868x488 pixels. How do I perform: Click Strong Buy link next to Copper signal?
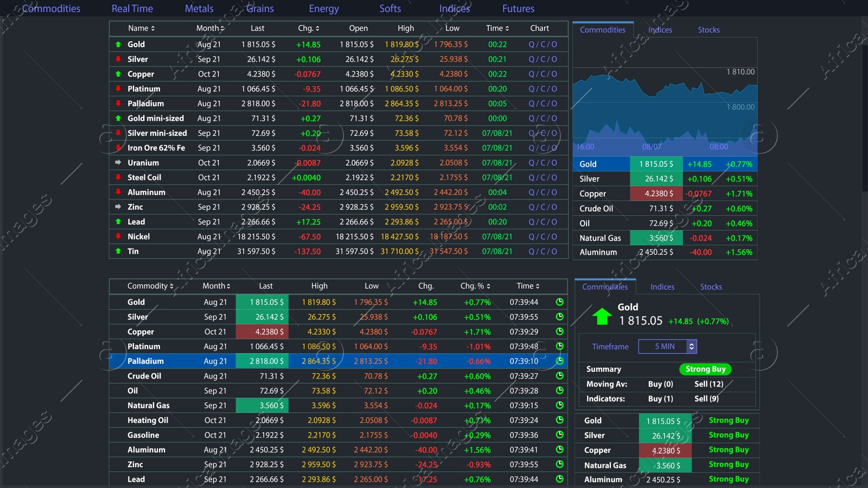(x=729, y=450)
